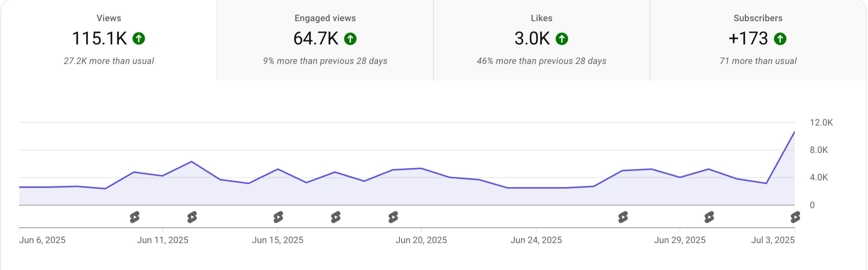868x270 pixels.
Task: Click the green up arrow next to +173
Action: (780, 38)
